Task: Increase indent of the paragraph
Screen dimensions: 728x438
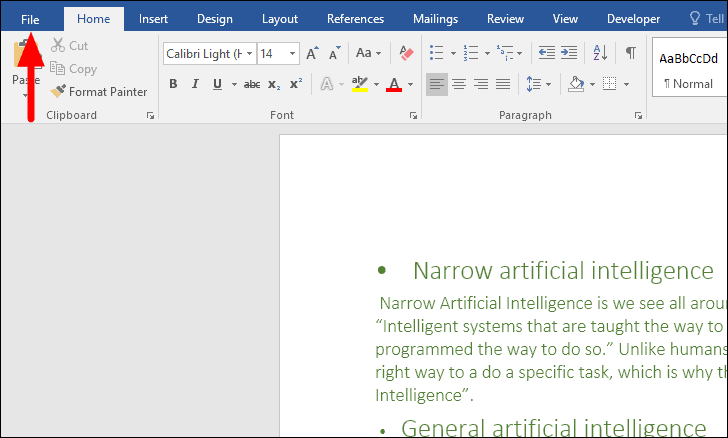Action: coord(569,53)
